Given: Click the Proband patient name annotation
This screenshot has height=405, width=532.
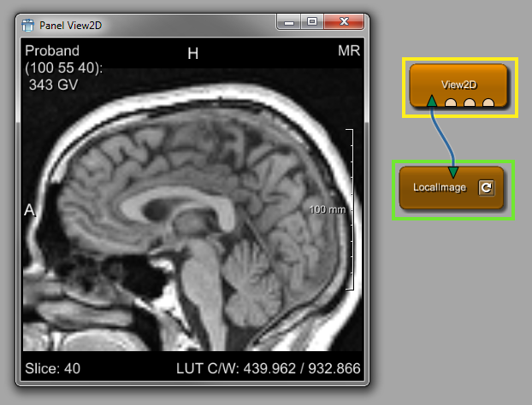Looking at the screenshot, I should pos(51,51).
